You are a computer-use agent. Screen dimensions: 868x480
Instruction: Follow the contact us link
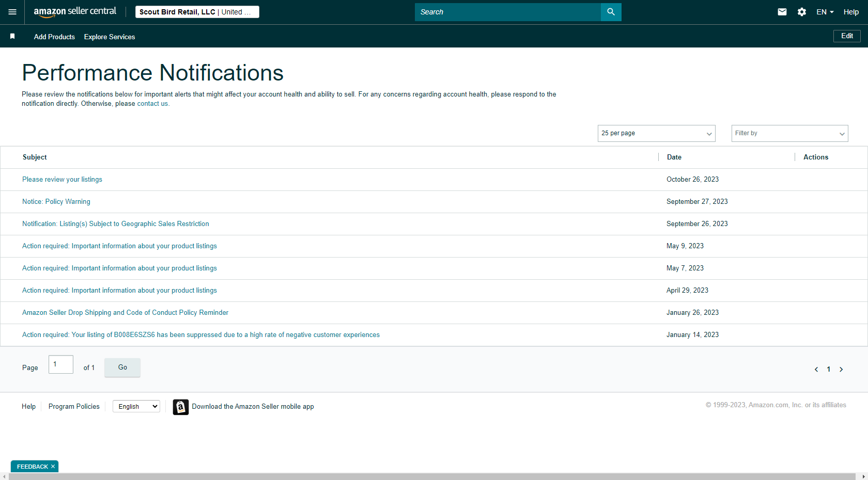point(152,104)
